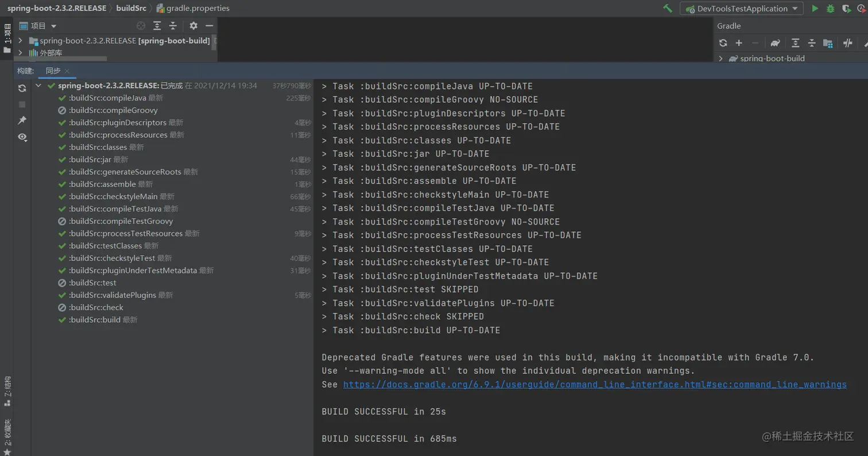Select the :buildSrc:pluginUnderTestMetadata task row
This screenshot has width=868, height=456.
(172, 270)
